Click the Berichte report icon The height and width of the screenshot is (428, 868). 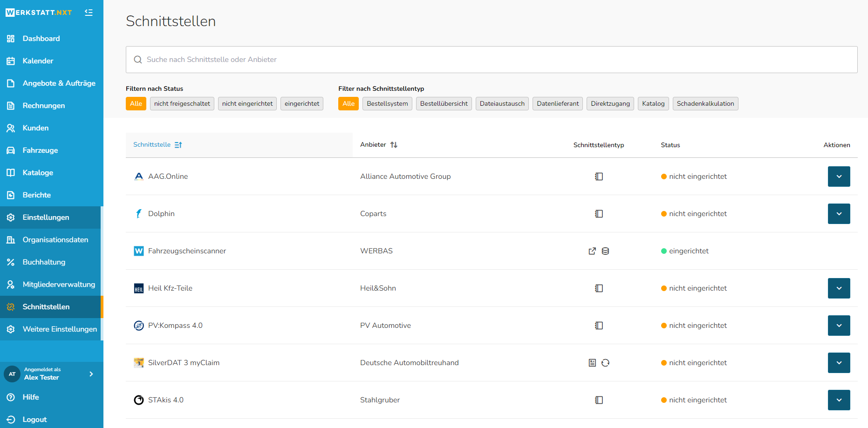[11, 195]
